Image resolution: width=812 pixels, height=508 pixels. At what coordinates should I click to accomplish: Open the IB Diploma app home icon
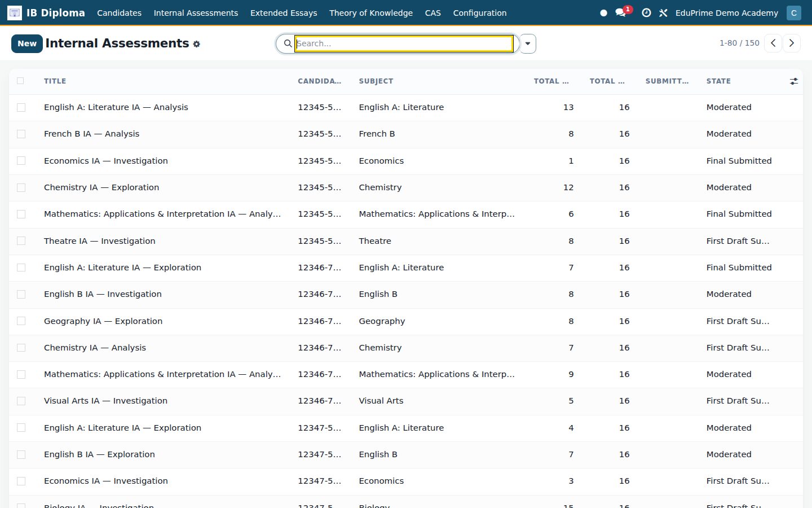tap(15, 12)
